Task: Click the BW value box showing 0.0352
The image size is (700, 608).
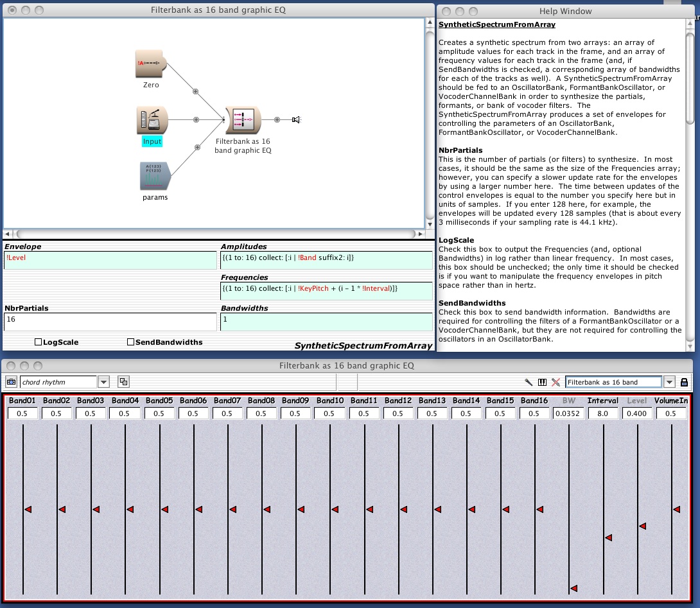Action: (568, 413)
